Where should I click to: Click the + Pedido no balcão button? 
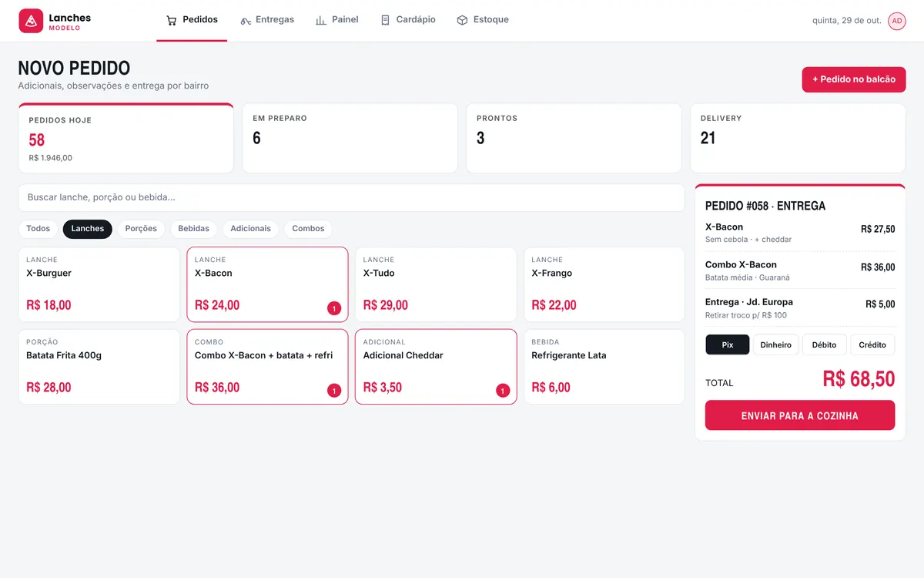[x=854, y=79]
